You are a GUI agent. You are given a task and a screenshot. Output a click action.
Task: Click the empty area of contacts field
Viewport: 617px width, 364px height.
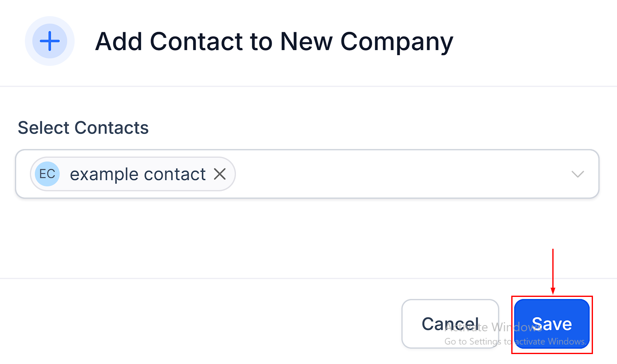tap(394, 174)
